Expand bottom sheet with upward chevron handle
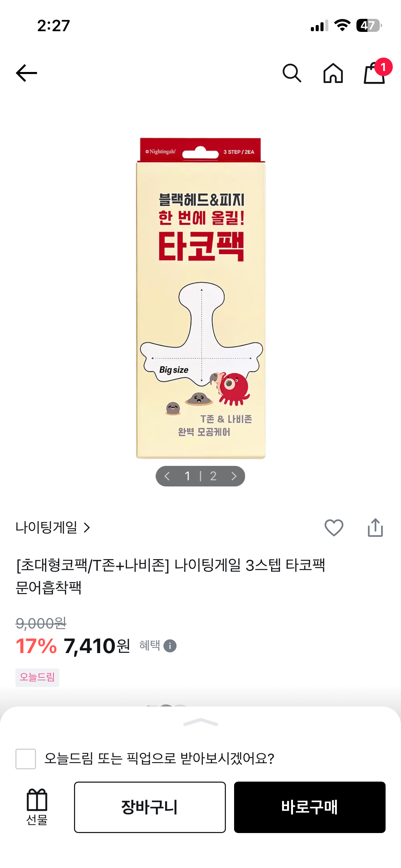Image resolution: width=401 pixels, height=868 pixels. 200,722
